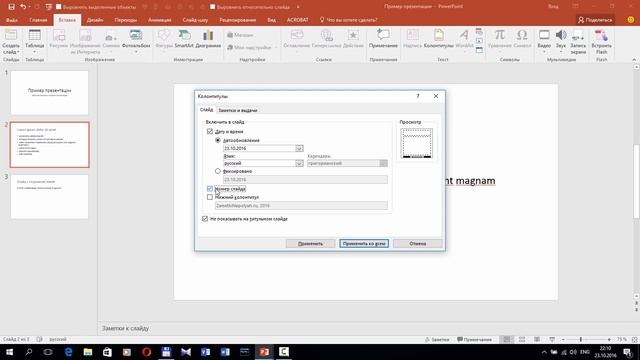Screen dimensions: 640x360
Task: Enable the Нижний колонтитул checkbox
Action: (x=210, y=197)
